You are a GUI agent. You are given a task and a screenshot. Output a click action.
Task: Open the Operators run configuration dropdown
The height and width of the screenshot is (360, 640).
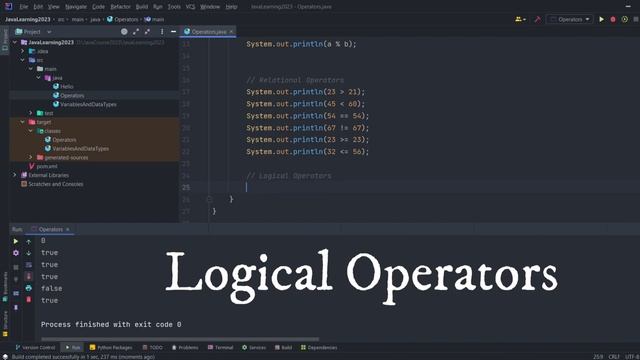(x=570, y=19)
